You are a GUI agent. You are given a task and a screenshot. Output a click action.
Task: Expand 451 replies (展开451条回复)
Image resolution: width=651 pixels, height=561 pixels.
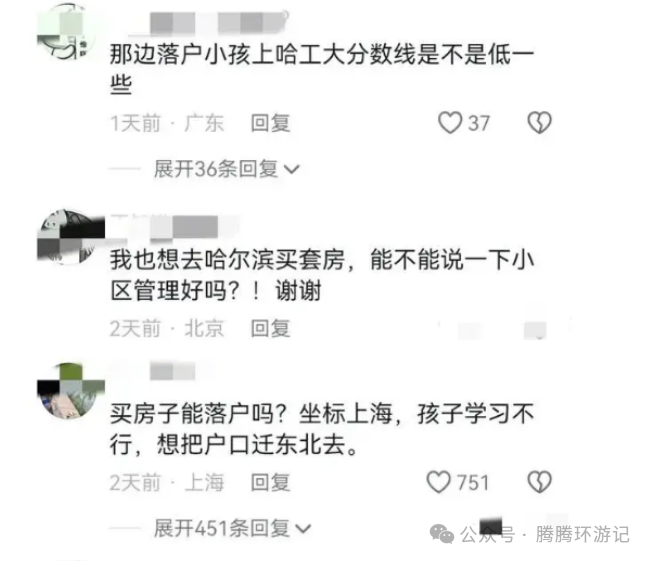tap(232, 528)
